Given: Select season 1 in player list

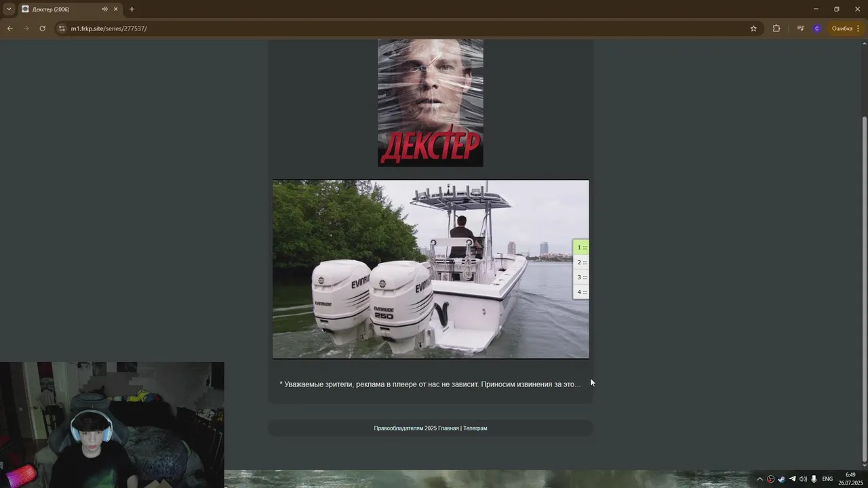Looking at the screenshot, I should 581,247.
